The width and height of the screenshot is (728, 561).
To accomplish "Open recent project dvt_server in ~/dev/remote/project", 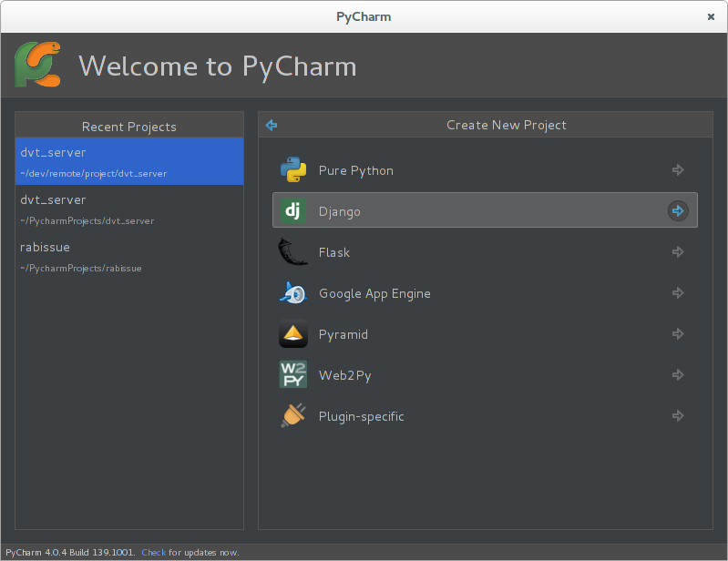I will click(x=129, y=161).
